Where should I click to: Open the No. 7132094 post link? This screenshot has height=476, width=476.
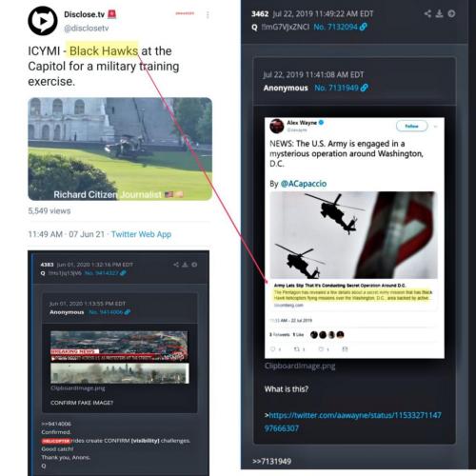pyautogui.click(x=340, y=27)
